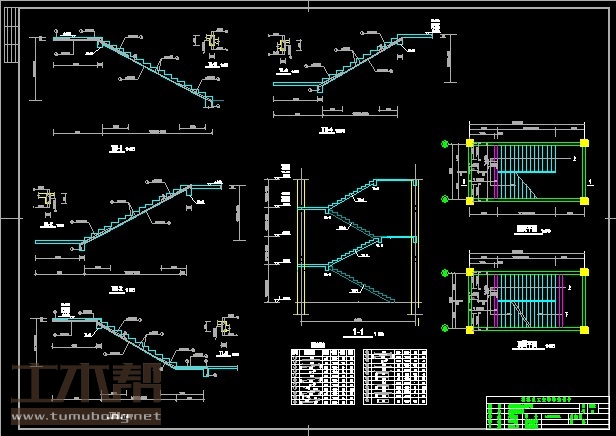Viewport: 616px width, 436px height.
Task: Pick upper stair plan's top-left yellow column
Action: point(469,145)
